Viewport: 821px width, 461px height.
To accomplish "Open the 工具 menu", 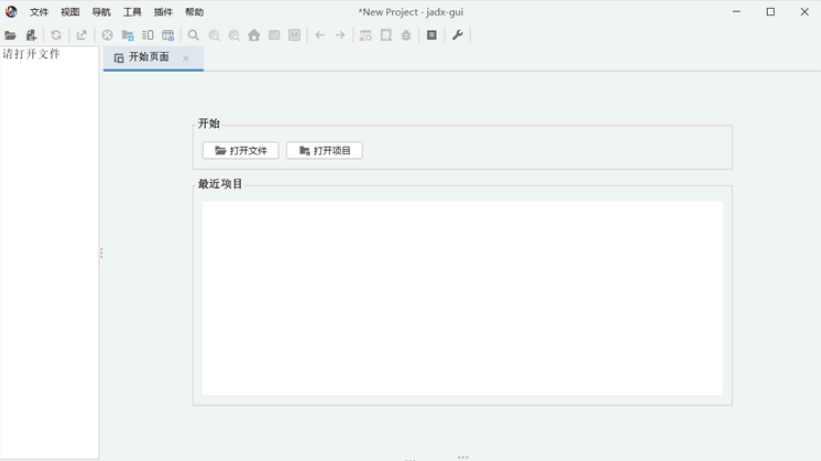I will [132, 12].
